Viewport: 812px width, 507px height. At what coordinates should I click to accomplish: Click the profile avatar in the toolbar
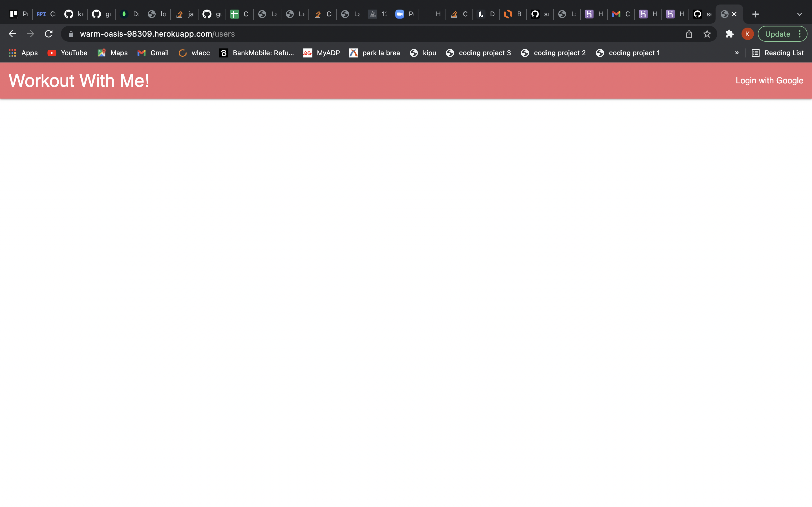point(747,34)
